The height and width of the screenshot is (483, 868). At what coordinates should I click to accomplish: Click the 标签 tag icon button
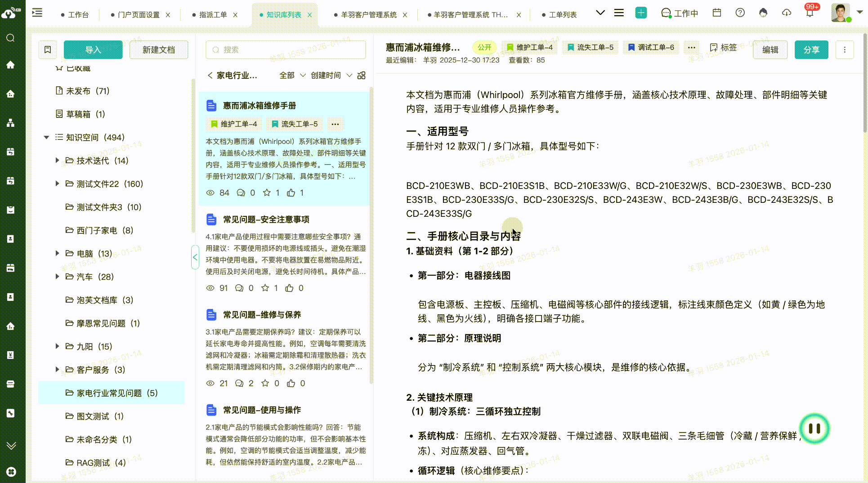point(723,48)
